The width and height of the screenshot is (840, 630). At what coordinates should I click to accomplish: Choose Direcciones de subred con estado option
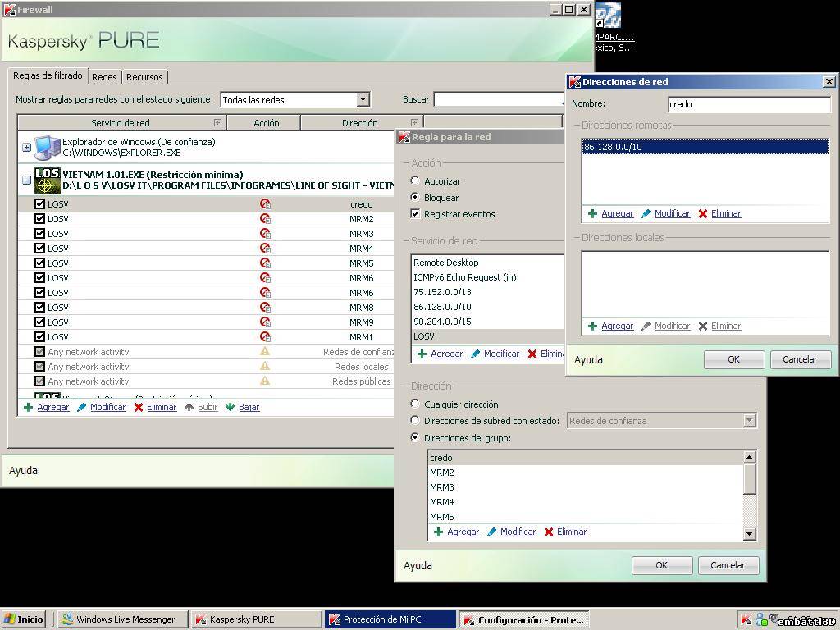coord(415,421)
